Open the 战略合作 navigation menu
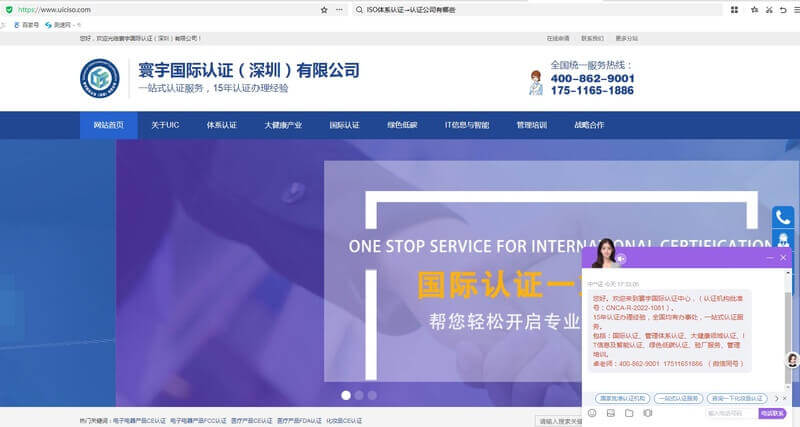The image size is (800, 427). pyautogui.click(x=589, y=125)
